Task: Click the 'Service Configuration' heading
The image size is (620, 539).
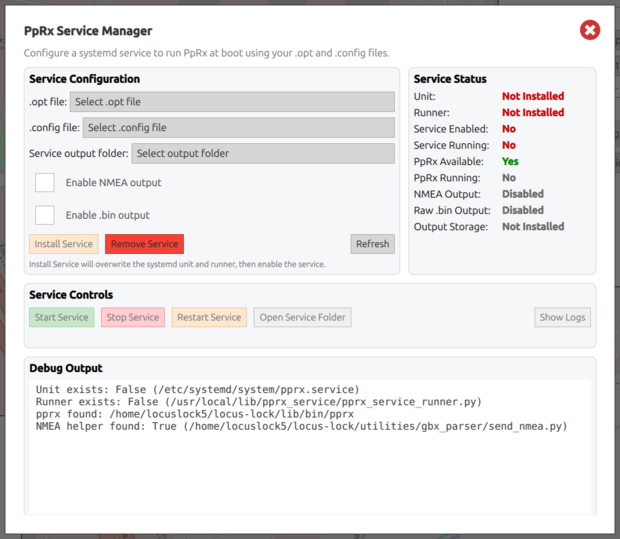Action: coord(84,79)
